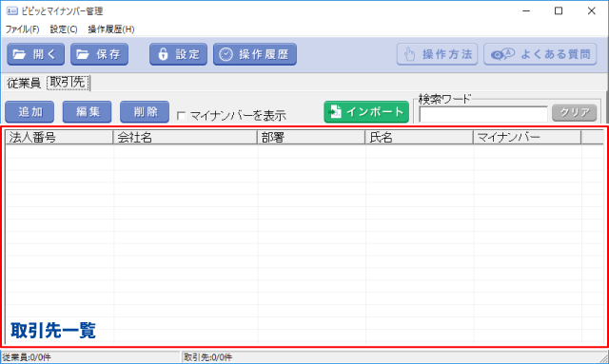
Task: Open the ファイル(F) menu
Action: (22, 29)
